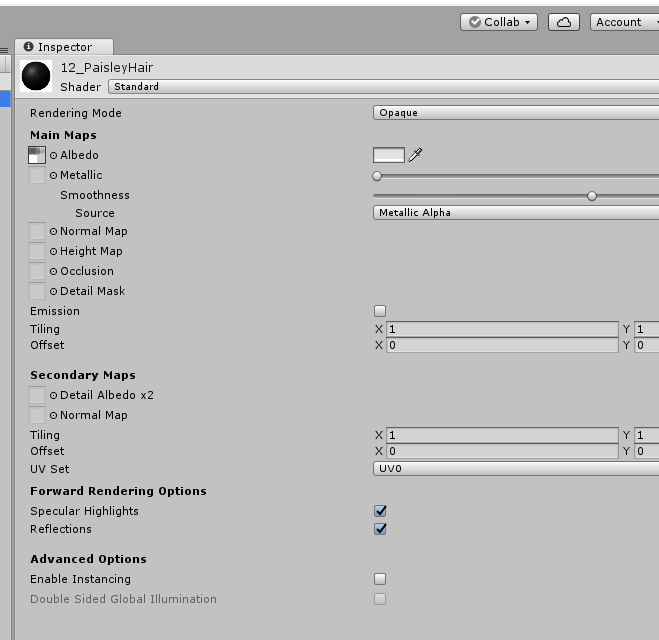Click the Detail Mask picker circle icon
Screen dimensions: 659x640
click(x=53, y=291)
